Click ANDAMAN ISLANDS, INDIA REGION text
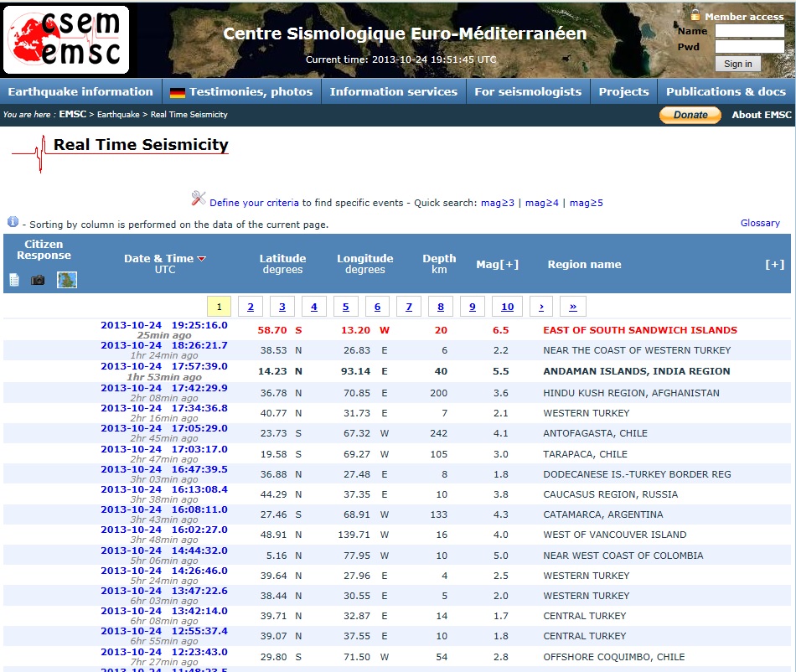This screenshot has width=796, height=672. pos(637,371)
